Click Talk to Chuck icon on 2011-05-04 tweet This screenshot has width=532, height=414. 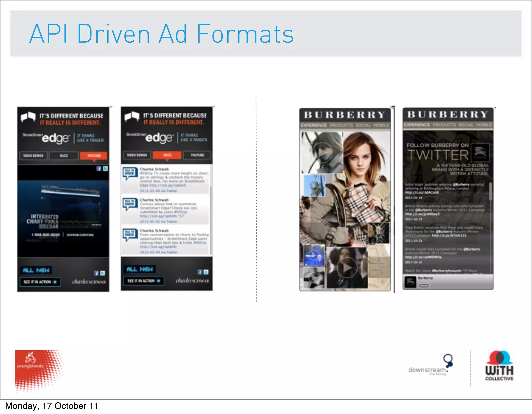pos(130,235)
